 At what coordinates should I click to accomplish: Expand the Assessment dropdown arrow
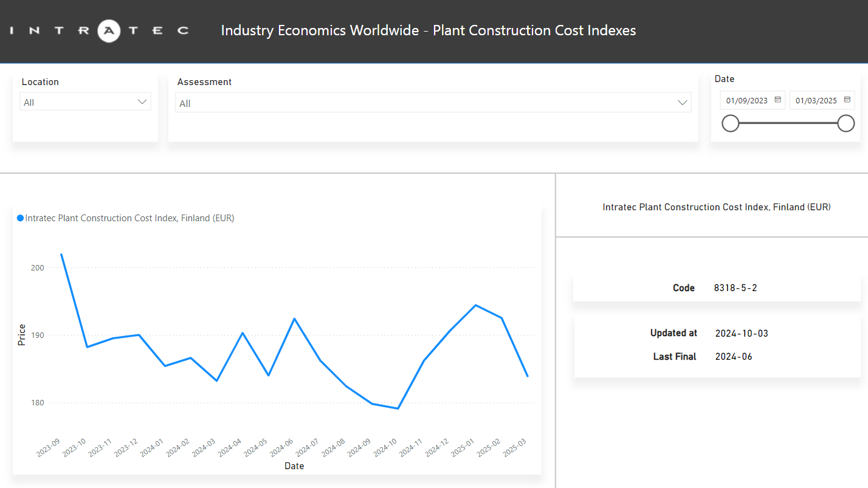point(683,103)
